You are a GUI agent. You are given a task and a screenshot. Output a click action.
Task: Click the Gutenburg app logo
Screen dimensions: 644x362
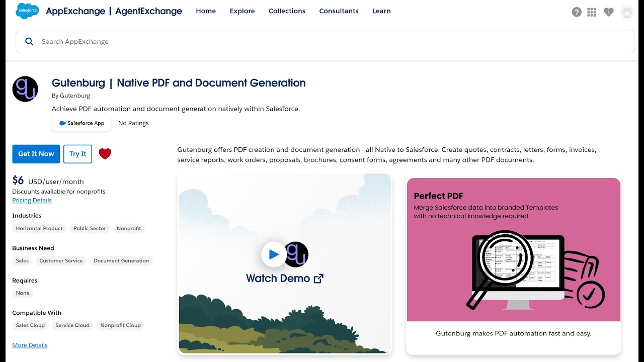coord(25,89)
